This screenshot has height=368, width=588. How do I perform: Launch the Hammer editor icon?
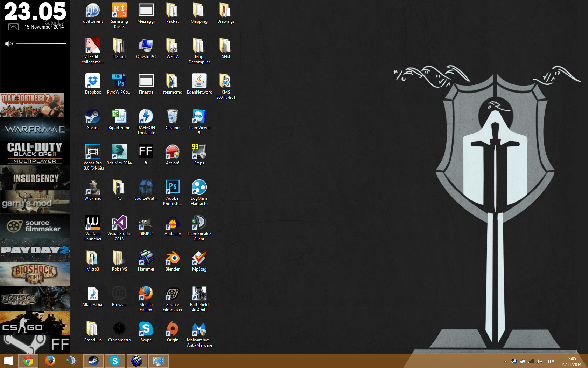(146, 259)
